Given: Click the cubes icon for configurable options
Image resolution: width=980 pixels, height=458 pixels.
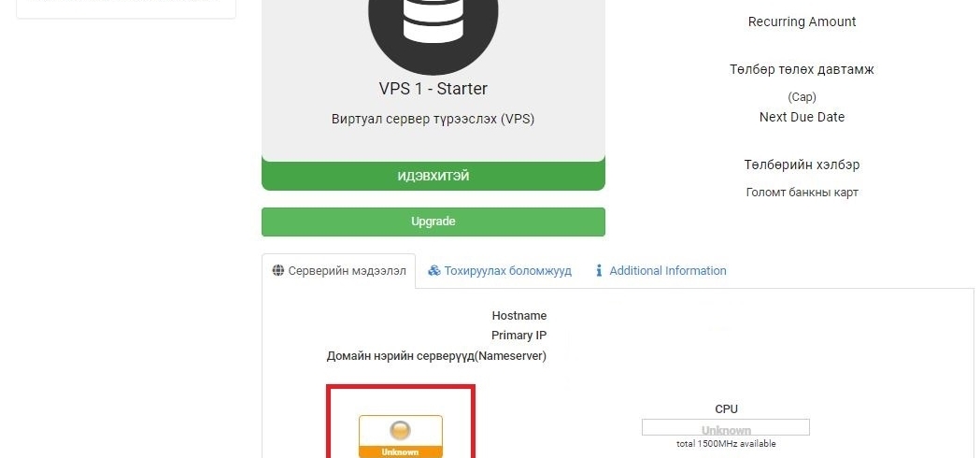Looking at the screenshot, I should click(x=433, y=271).
